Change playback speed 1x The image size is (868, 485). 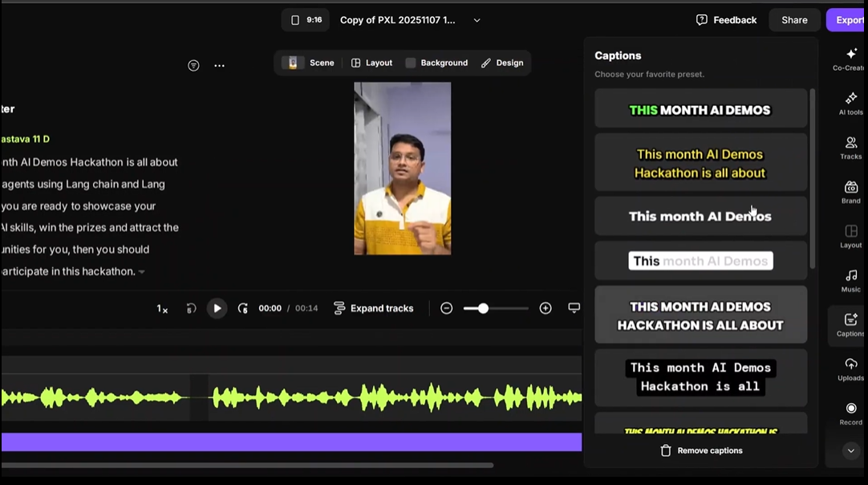[x=161, y=308]
